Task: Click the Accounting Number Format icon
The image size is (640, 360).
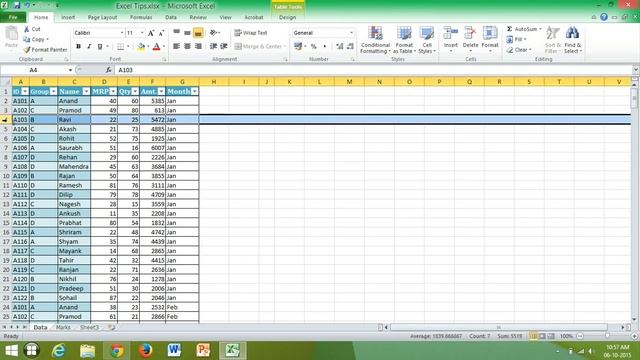Action: (298, 47)
